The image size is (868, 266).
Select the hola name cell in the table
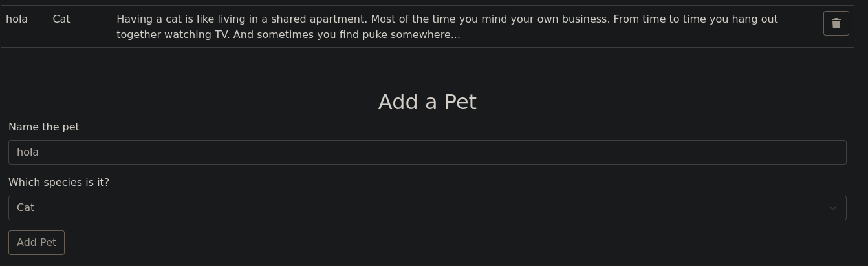(17, 19)
